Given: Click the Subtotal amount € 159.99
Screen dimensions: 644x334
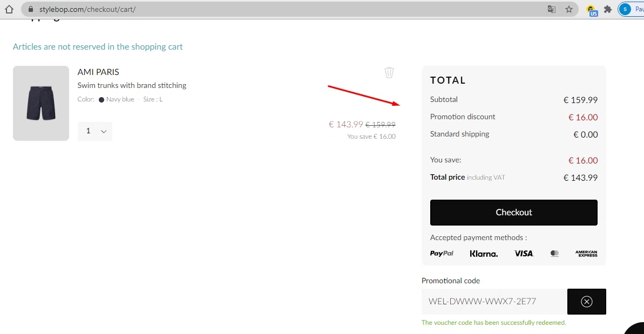Looking at the screenshot, I should click(x=580, y=100).
